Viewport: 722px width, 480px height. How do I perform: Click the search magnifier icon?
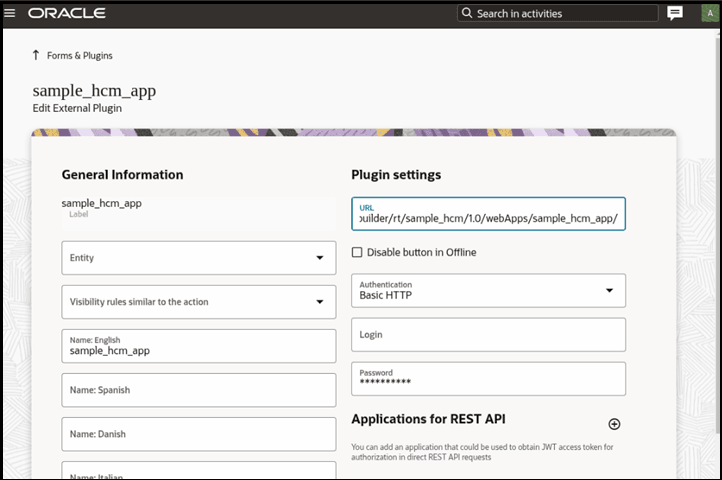point(467,13)
